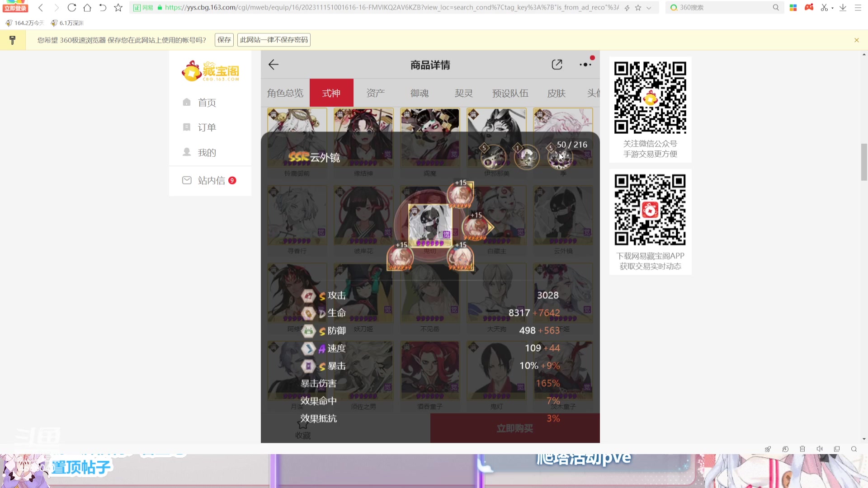The image size is (868, 488).
Task: Click the star icon inside address bar
Action: pos(638,8)
